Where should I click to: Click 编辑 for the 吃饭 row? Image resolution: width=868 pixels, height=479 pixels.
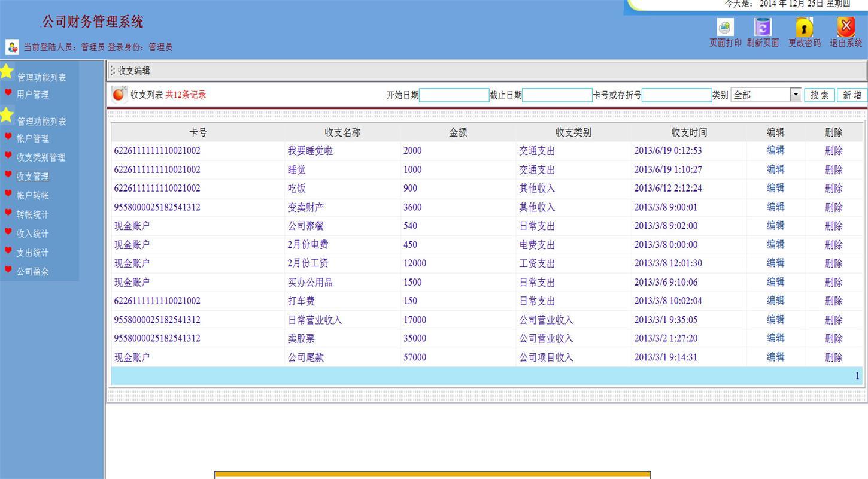coord(776,188)
